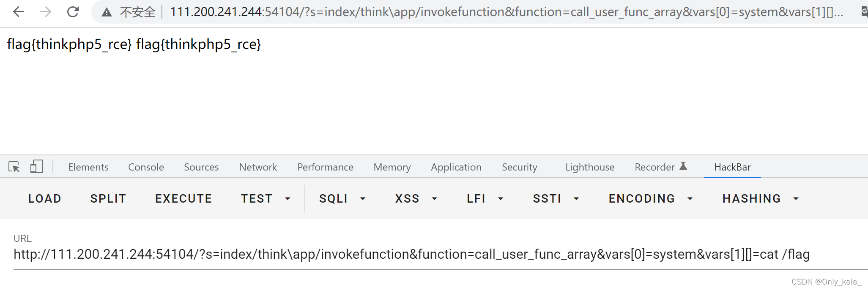Expand the HASHING dropdown
The width and height of the screenshot is (868, 290).
761,198
